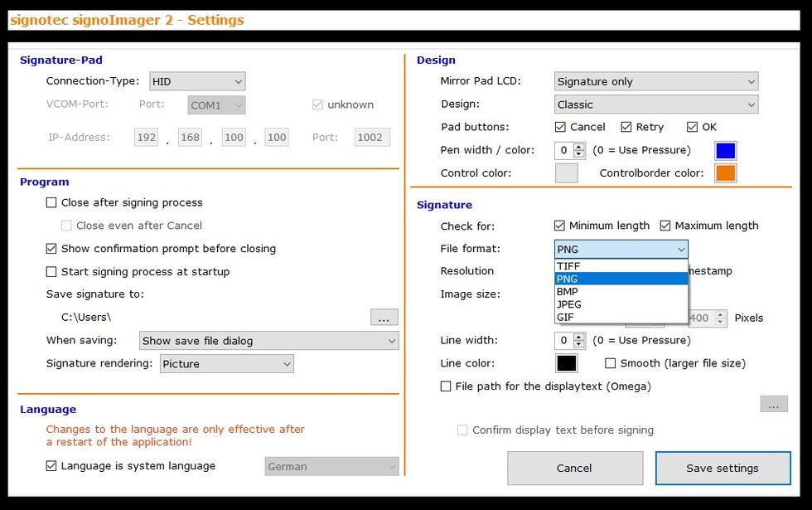Open the orange Controlborder color swatch
Screen dimensions: 812x510
point(725,173)
